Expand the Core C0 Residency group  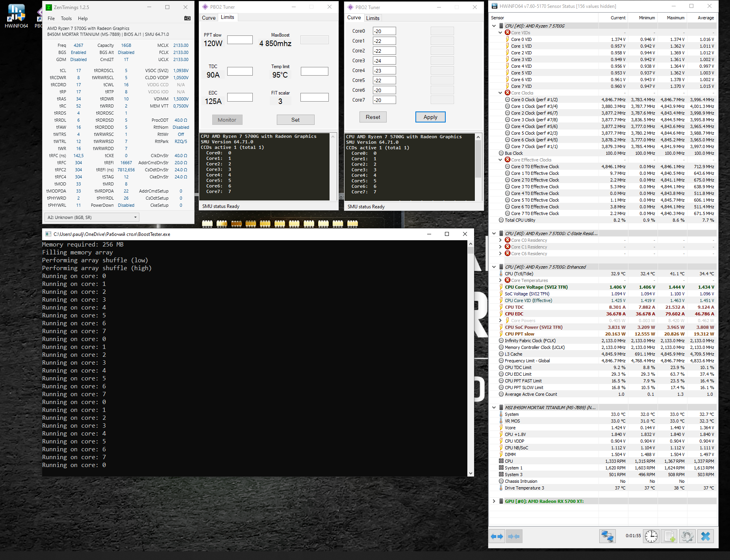(500, 240)
